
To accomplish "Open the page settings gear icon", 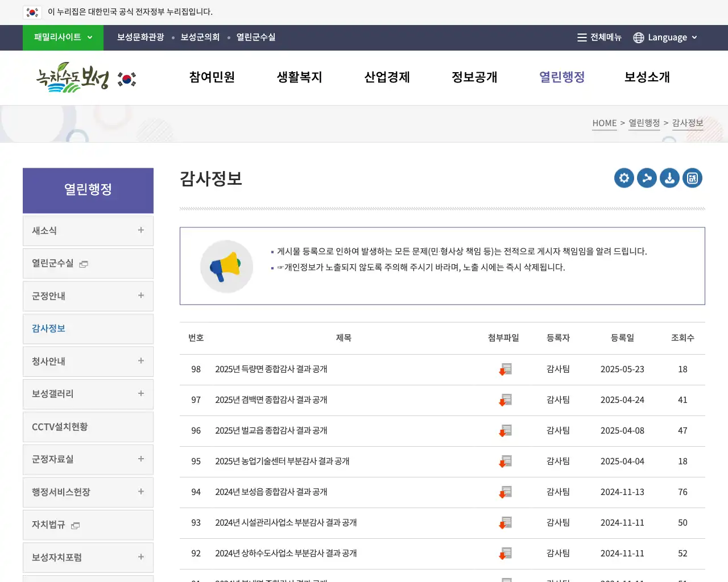I will pos(624,178).
